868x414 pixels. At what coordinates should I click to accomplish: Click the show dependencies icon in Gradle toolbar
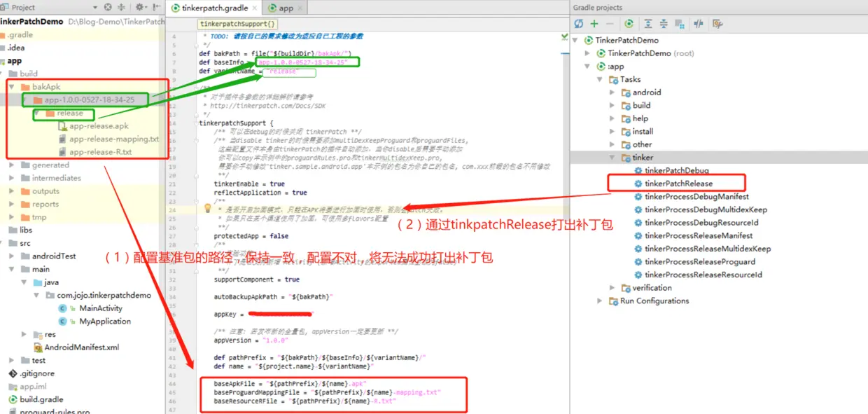click(x=680, y=23)
